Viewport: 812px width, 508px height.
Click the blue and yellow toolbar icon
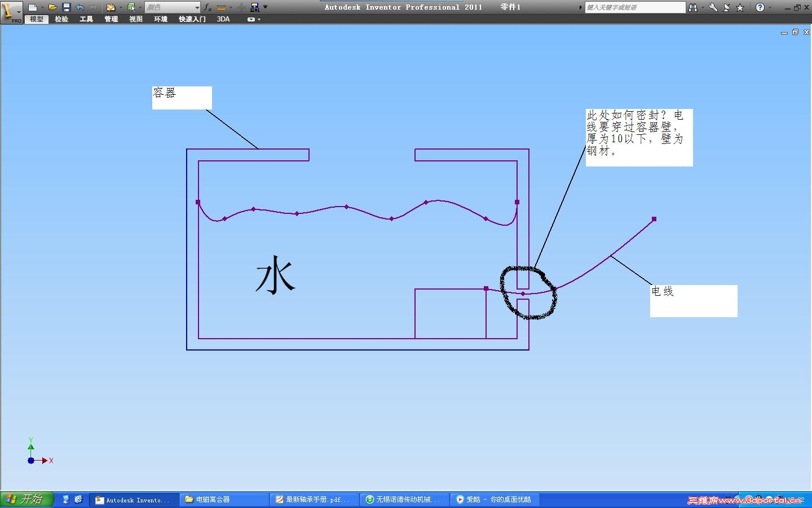[255, 7]
